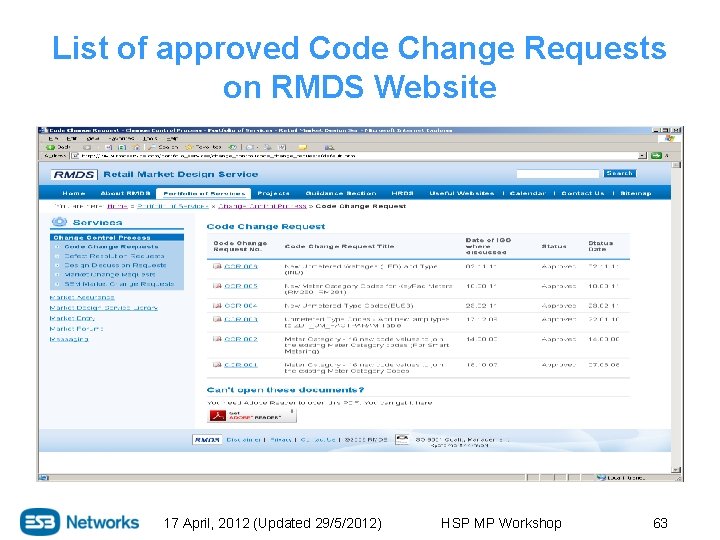The height and width of the screenshot is (540, 720).
Task: Click the Local intranet zone status icon
Action: (601, 478)
